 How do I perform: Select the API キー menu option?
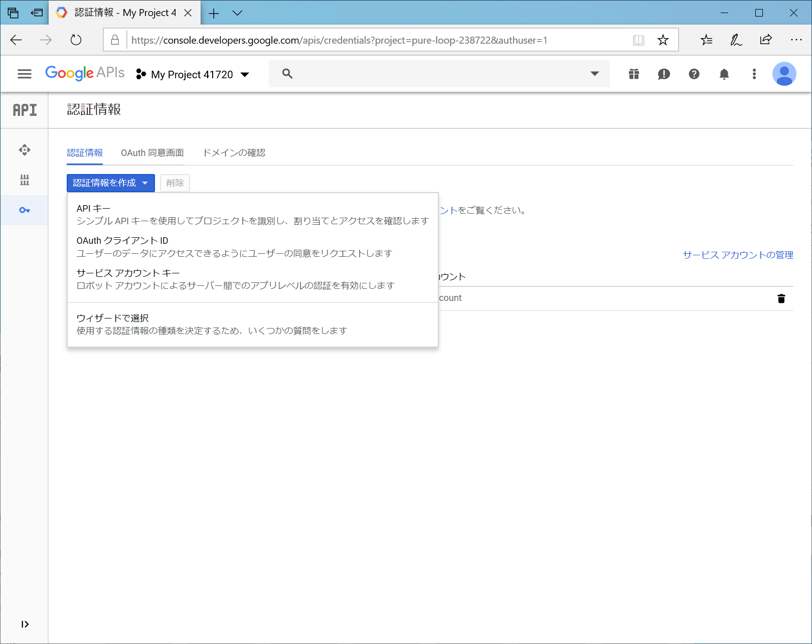[x=253, y=215]
